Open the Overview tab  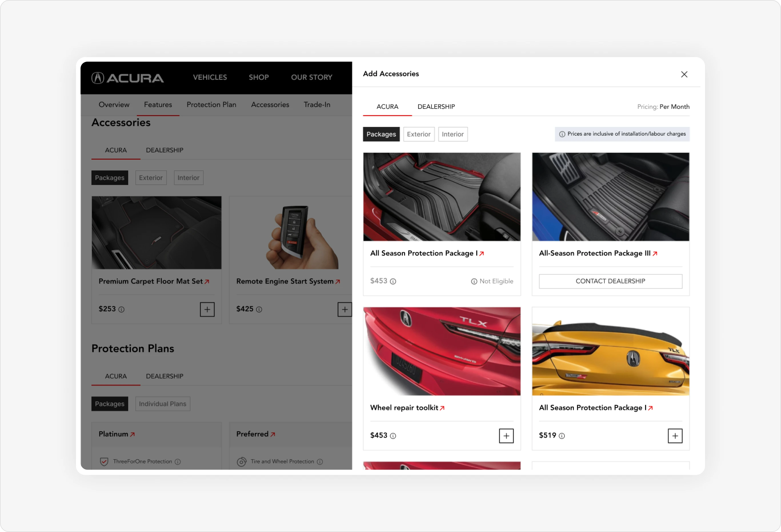coord(114,104)
